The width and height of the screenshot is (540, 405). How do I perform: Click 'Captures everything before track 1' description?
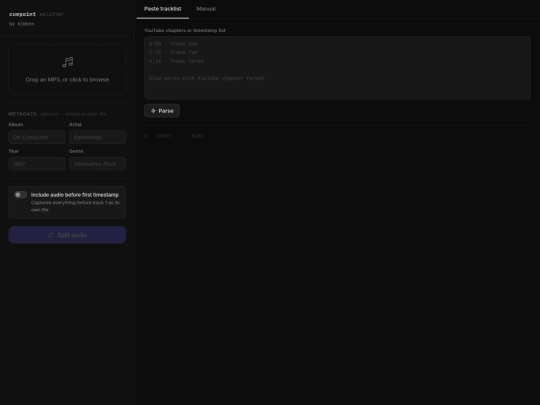(x=75, y=206)
